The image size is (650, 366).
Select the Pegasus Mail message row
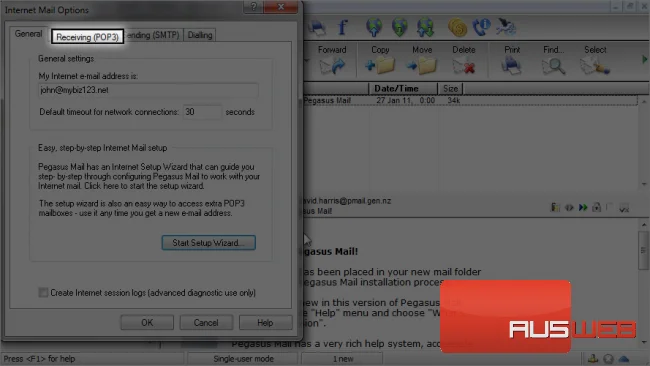point(471,100)
